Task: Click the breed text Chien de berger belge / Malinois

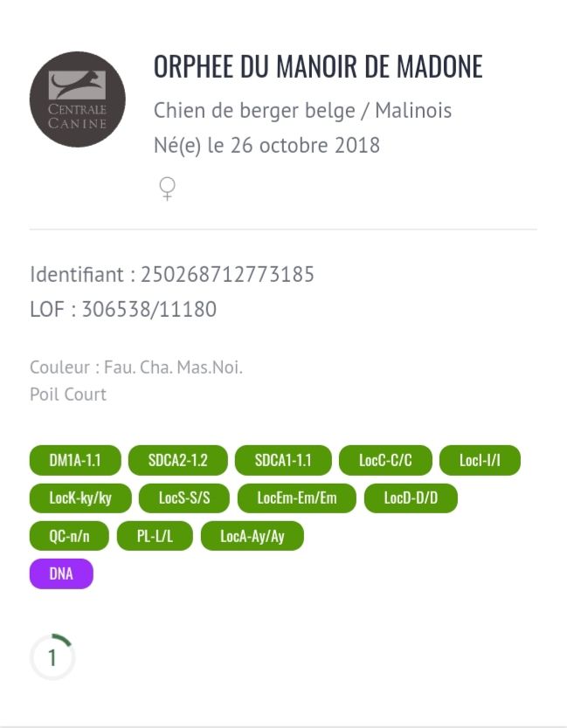Action: point(302,111)
